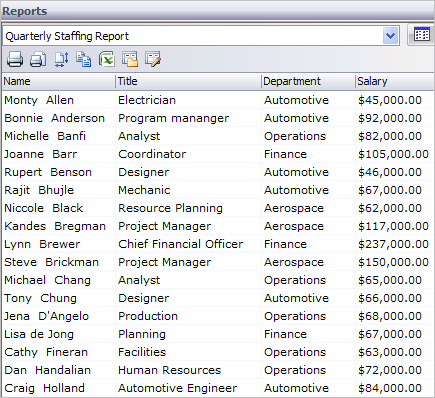The image size is (435, 398).
Task: Click the $68,000.00 salary cell
Action: [395, 316]
